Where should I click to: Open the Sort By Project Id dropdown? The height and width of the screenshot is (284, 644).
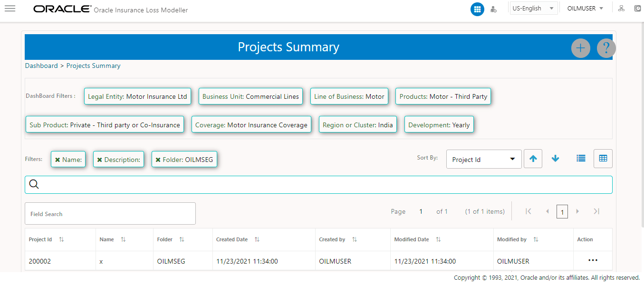coord(484,159)
